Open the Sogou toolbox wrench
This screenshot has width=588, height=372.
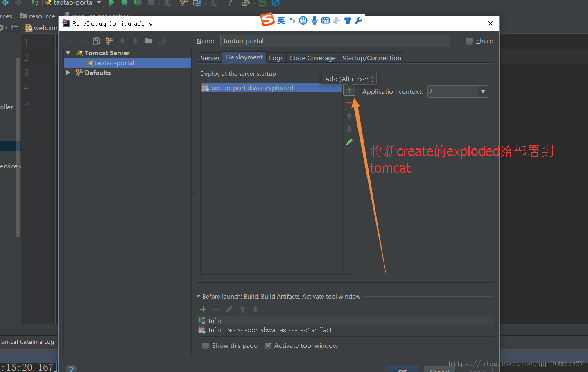(x=359, y=20)
